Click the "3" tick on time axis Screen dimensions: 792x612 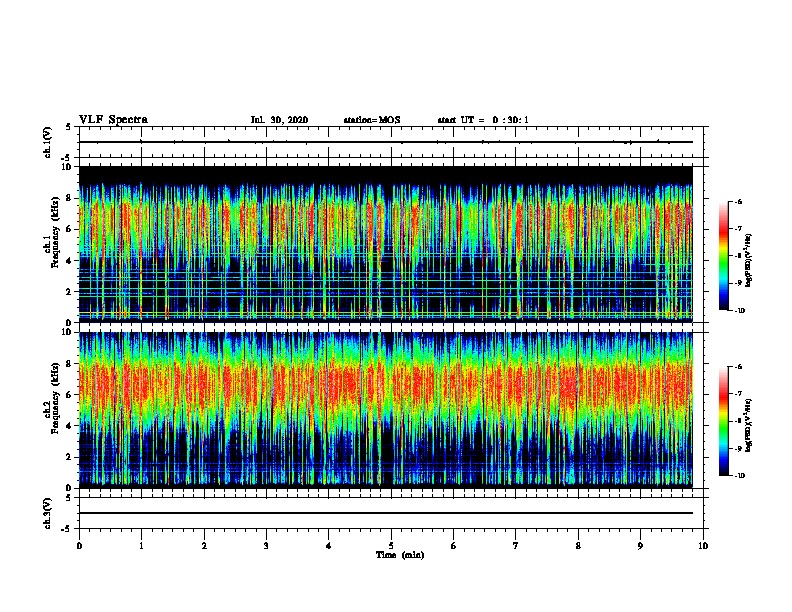point(266,546)
